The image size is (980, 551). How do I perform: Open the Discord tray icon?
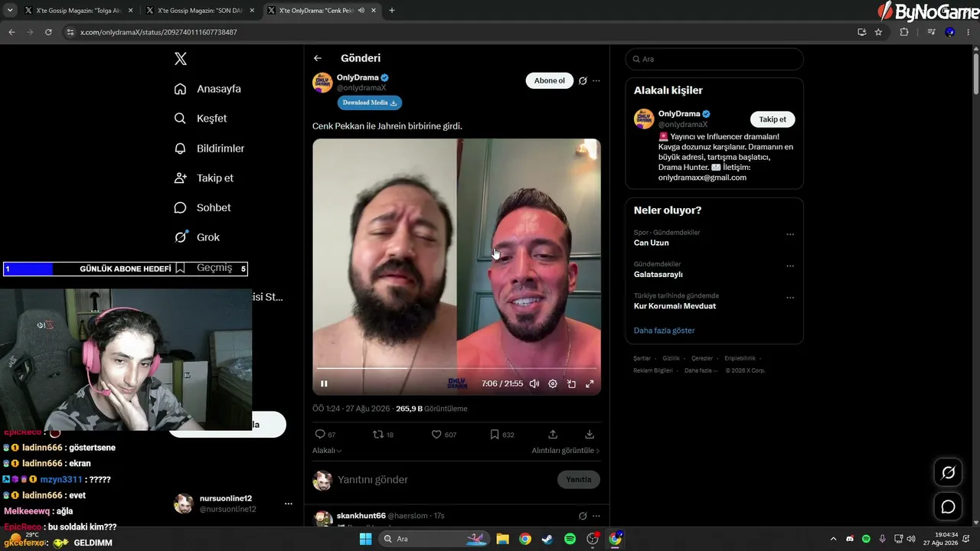850,539
